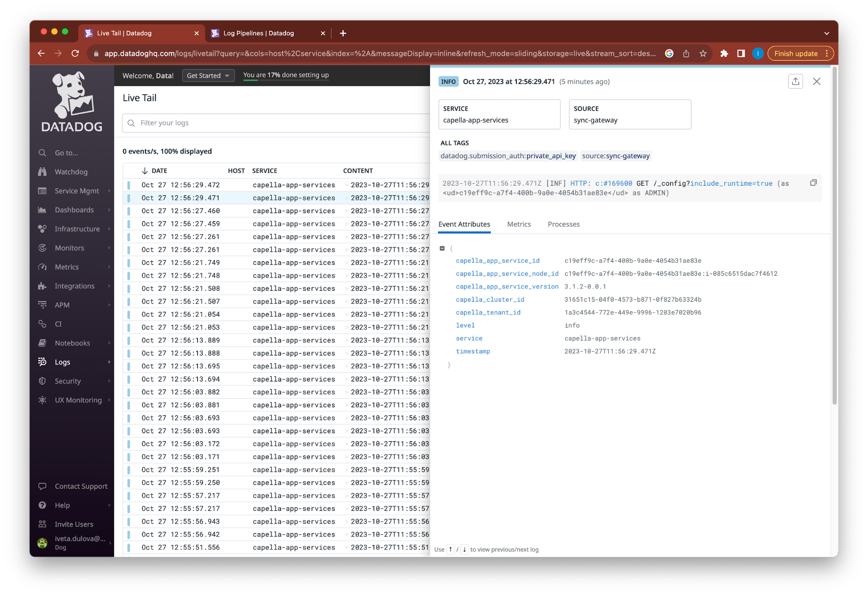Select the UX Monitoring sidebar icon

(43, 400)
